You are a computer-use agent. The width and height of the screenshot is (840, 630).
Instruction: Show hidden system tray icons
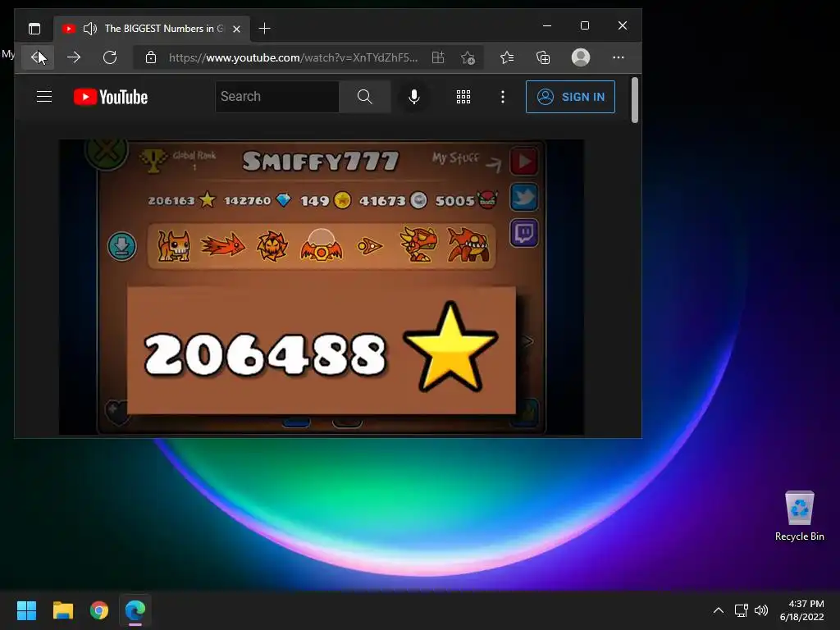tap(719, 610)
